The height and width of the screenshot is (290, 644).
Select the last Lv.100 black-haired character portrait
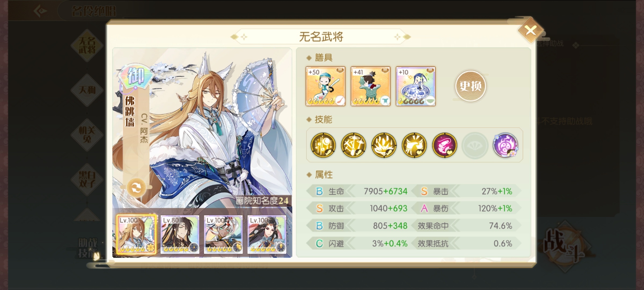267,234
